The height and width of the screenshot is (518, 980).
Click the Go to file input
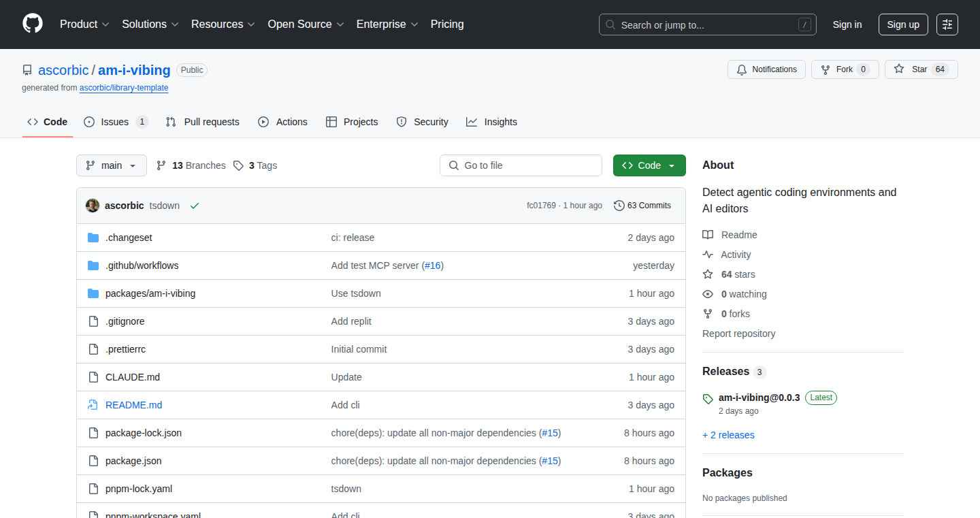tap(521, 165)
